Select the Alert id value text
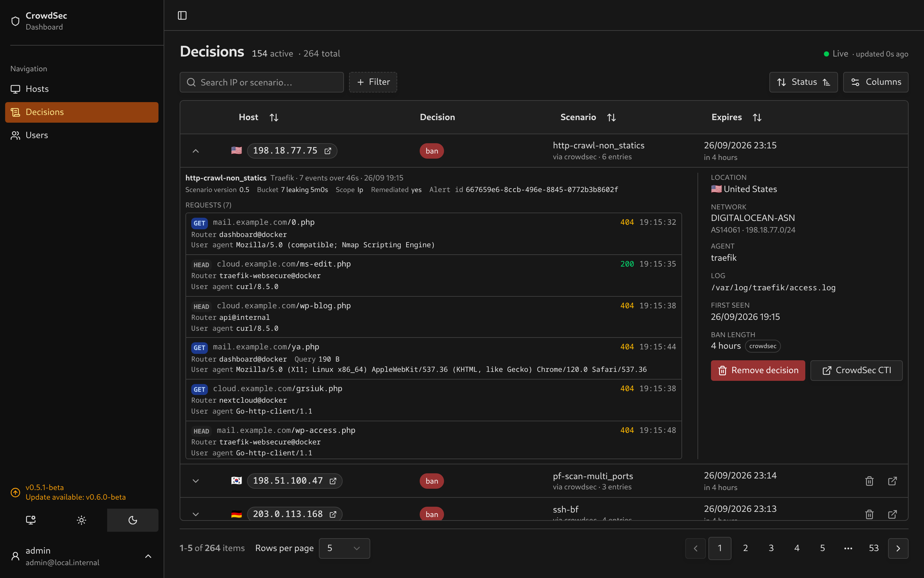The image size is (924, 578). (x=542, y=189)
